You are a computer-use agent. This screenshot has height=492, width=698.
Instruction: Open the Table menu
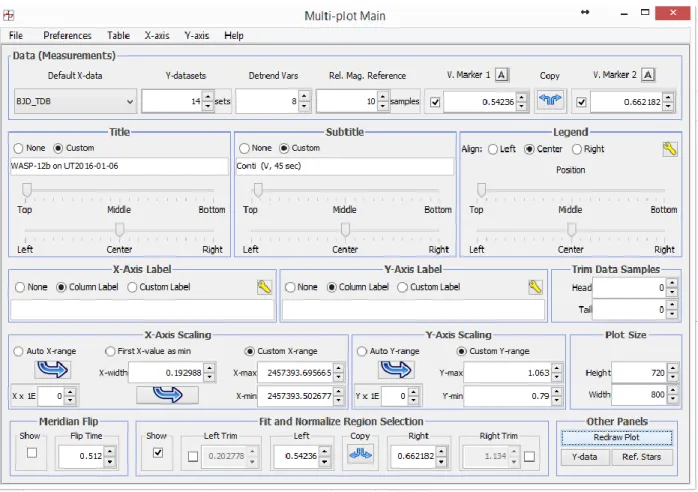pos(118,36)
